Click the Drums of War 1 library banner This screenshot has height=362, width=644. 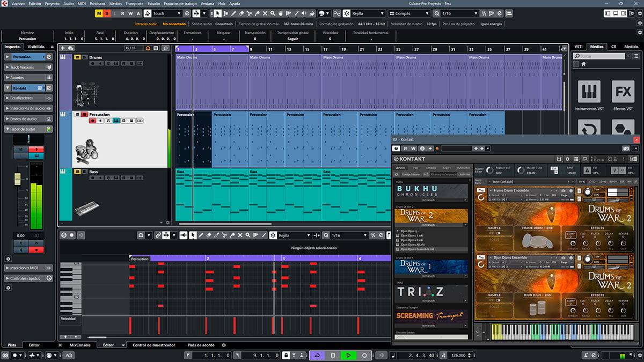[431, 267]
